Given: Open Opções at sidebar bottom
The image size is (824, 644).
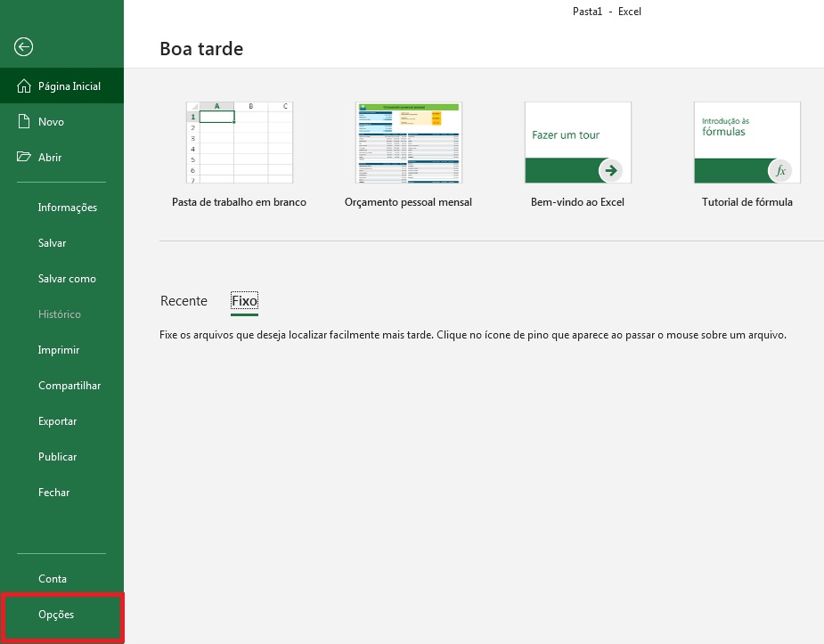Looking at the screenshot, I should 61,615.
